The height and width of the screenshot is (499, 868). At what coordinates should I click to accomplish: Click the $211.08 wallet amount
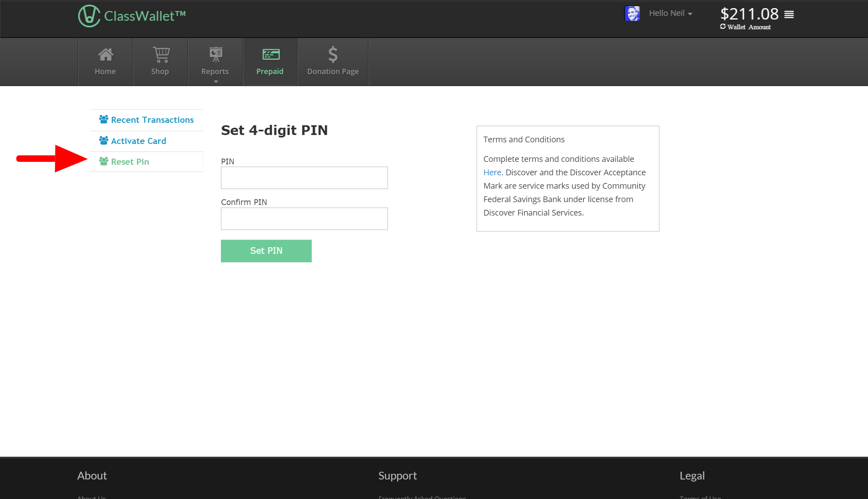749,14
